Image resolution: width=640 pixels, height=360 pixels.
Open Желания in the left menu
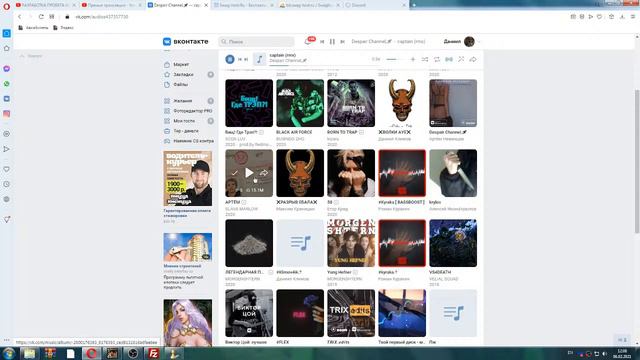pyautogui.click(x=182, y=101)
